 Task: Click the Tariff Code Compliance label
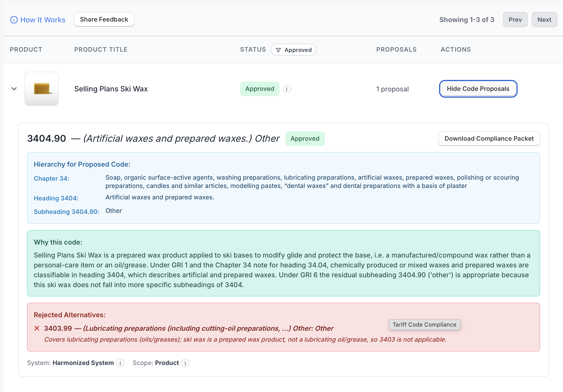424,325
